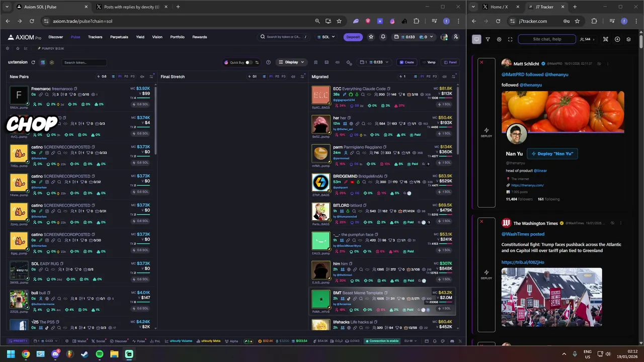Click the PRESET 1 button in footer
Screen dimensions: 644x362
point(19,341)
